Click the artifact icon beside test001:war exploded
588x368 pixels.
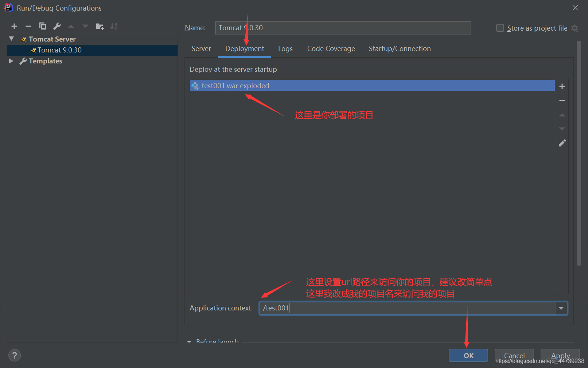(x=195, y=86)
